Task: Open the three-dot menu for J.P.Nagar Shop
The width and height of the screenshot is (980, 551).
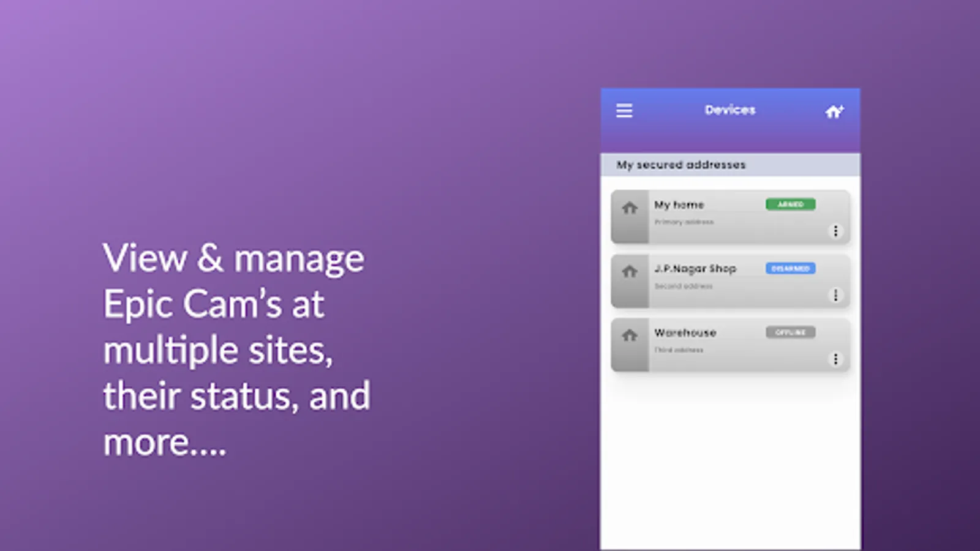Action: [x=835, y=295]
